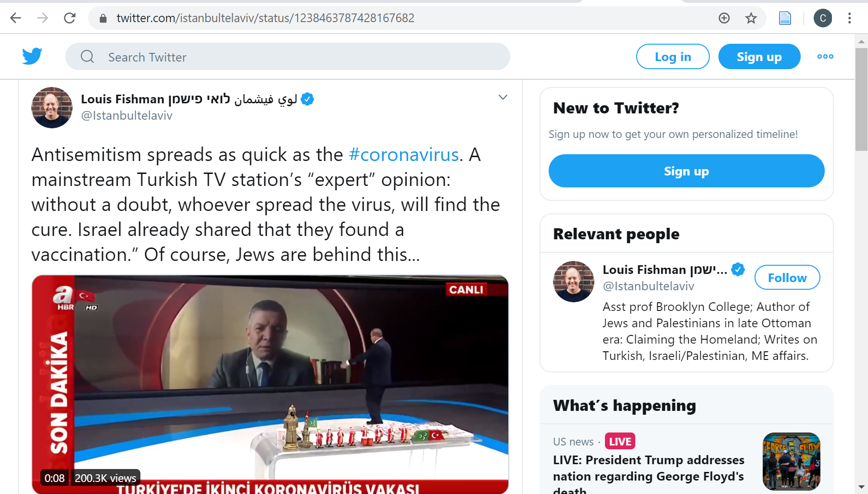Click the magnifying glass search icon

click(88, 57)
